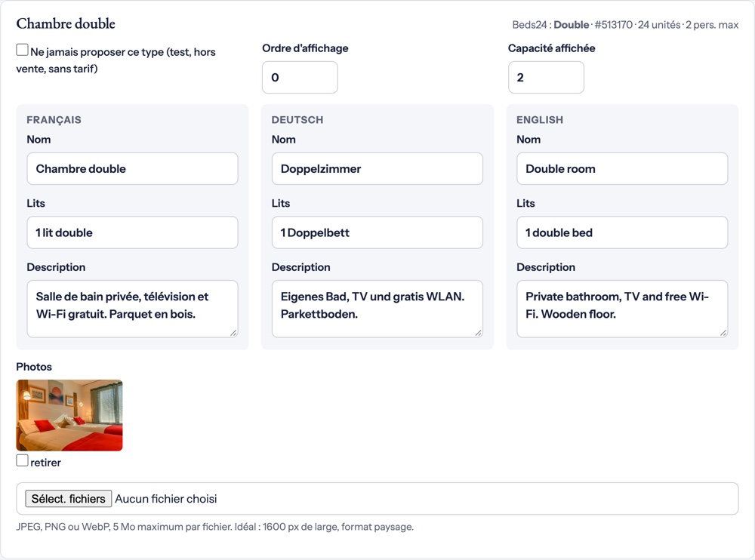Click 'Ne jamais proposer ce type' label text
The image size is (755, 560).
116,60
